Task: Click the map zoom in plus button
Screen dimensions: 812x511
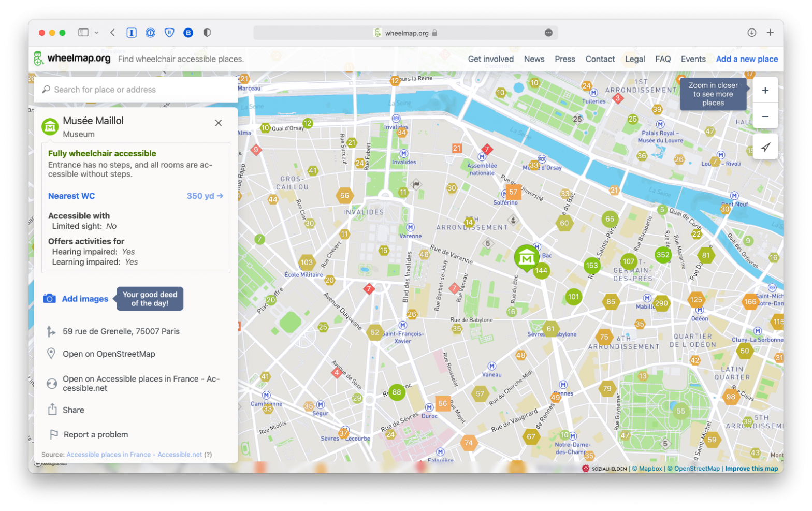Action: pos(765,91)
